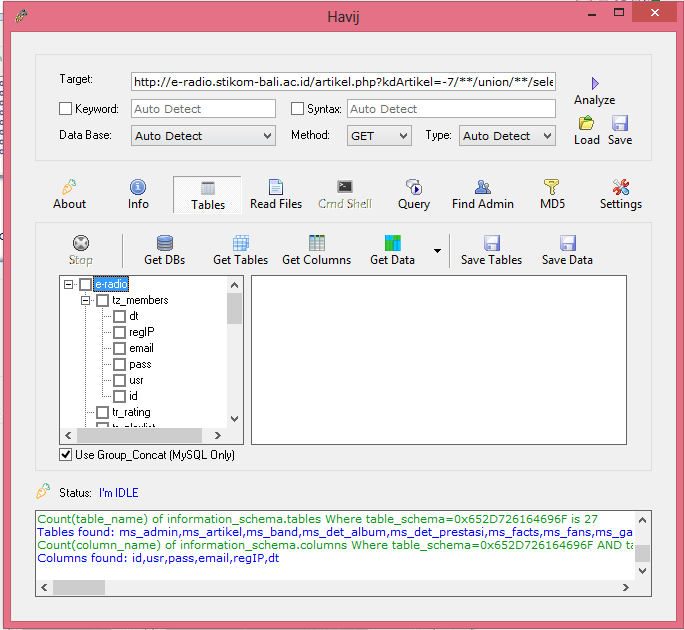Screen dimensions: 684x630
Task: Collapse the e-radio tree node
Action: [x=68, y=284]
